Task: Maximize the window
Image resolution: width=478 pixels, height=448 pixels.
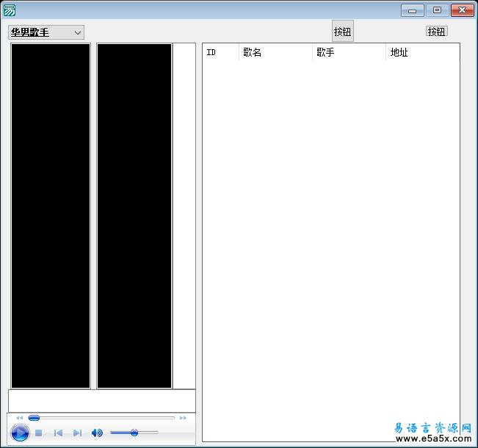Action: 437,10
